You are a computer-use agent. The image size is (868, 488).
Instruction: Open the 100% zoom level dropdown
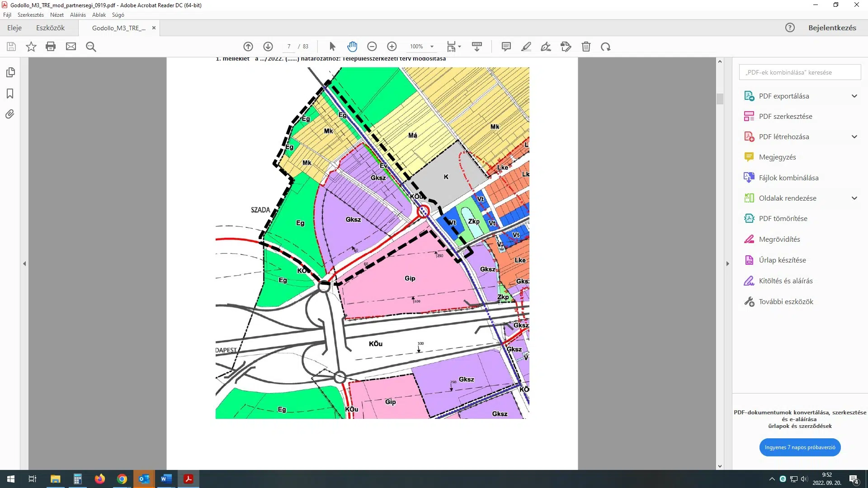432,47
